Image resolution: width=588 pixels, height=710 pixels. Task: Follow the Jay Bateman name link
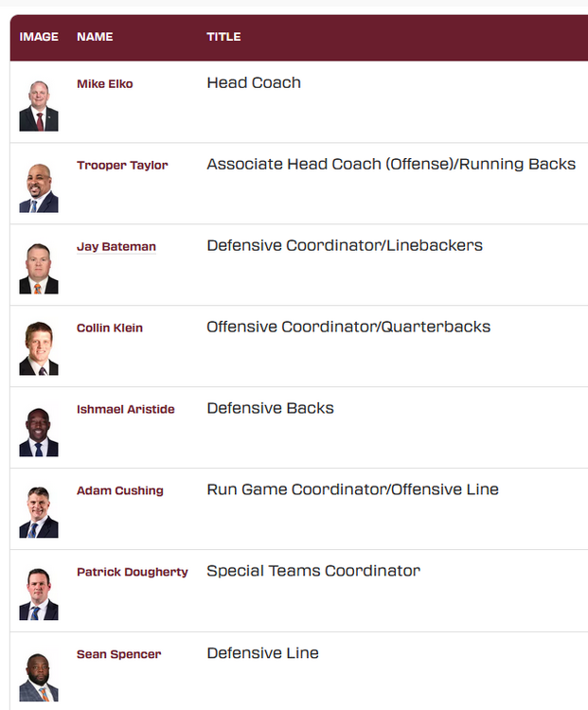[116, 247]
